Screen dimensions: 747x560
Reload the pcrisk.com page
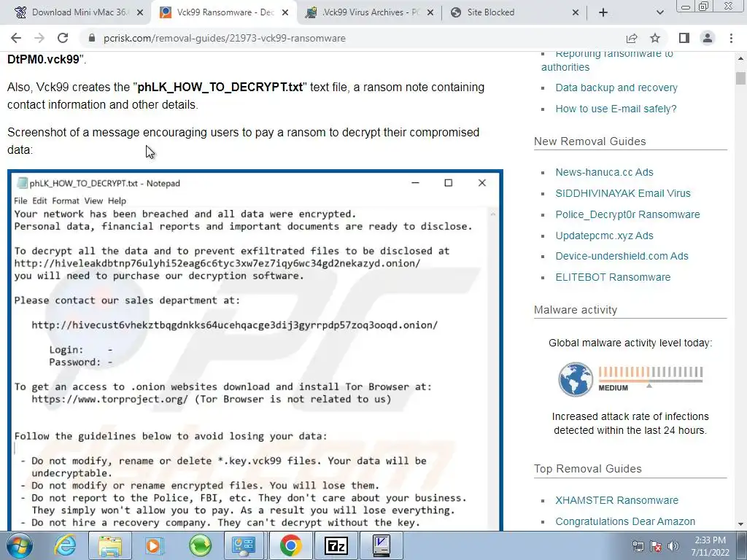point(63,38)
